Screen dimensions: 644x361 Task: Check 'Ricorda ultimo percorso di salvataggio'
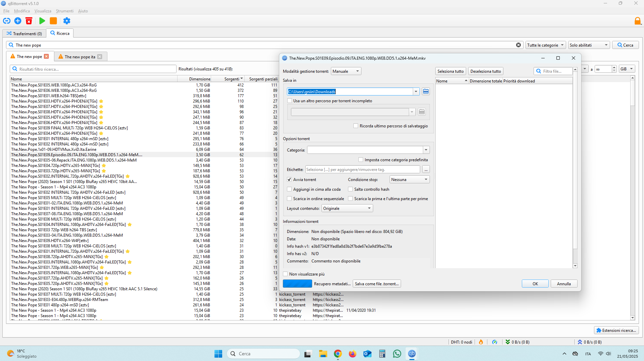(x=356, y=126)
